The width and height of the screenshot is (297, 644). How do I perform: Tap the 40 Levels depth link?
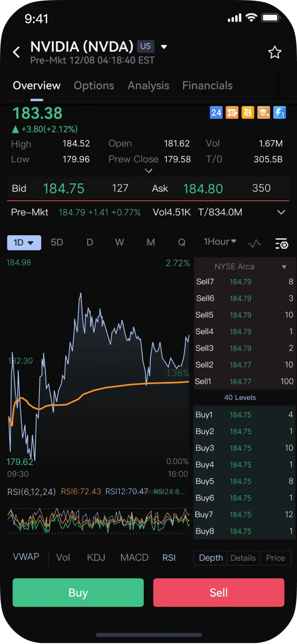pyautogui.click(x=240, y=398)
